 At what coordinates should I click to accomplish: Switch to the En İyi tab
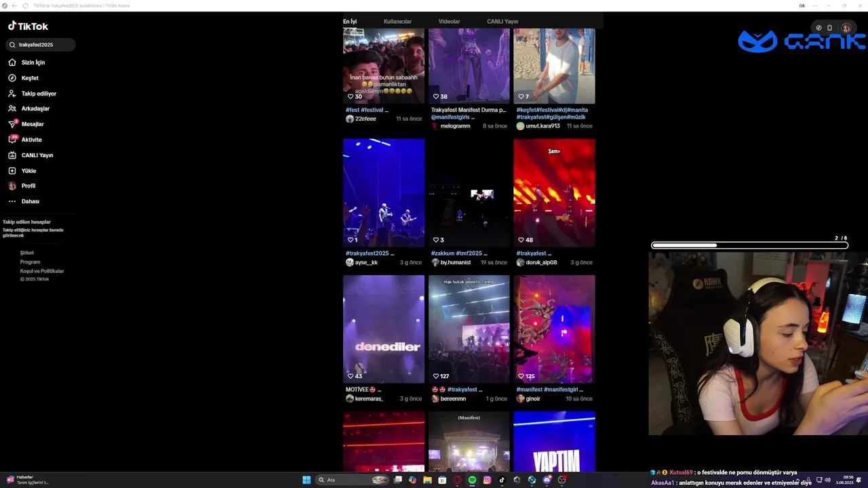[x=350, y=22]
